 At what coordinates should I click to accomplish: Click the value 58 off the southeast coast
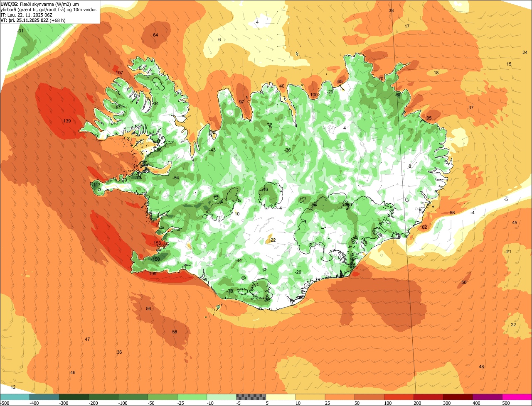coord(453,213)
